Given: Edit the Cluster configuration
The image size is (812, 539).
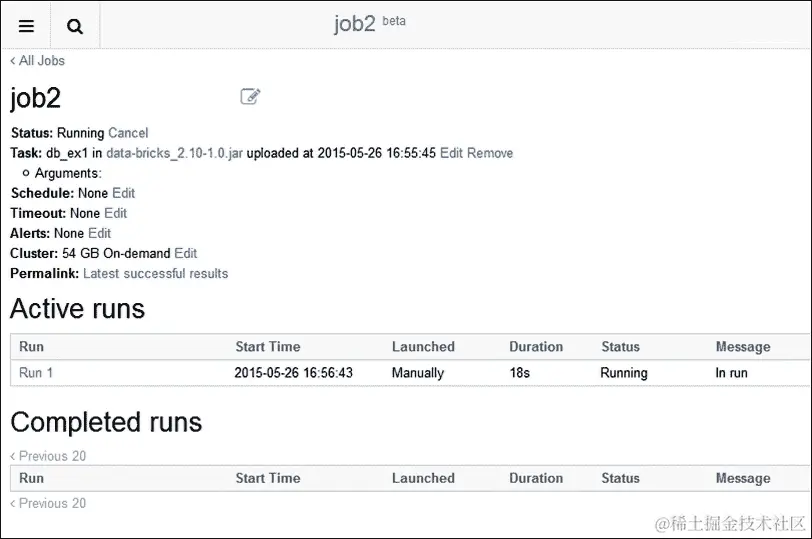Looking at the screenshot, I should pos(186,253).
